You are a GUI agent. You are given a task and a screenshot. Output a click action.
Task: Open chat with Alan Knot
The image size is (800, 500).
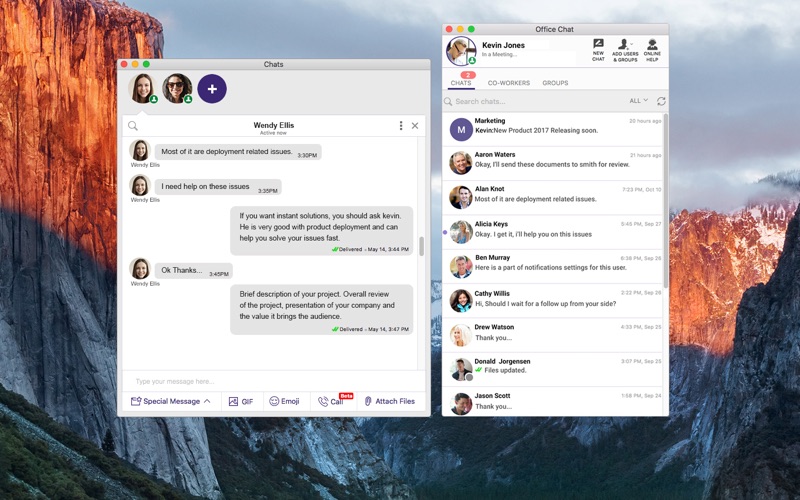coord(553,197)
